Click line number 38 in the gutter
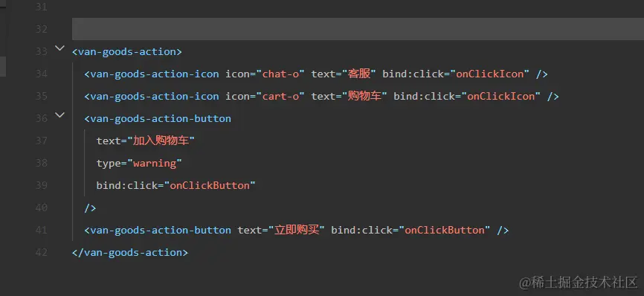 (41, 163)
